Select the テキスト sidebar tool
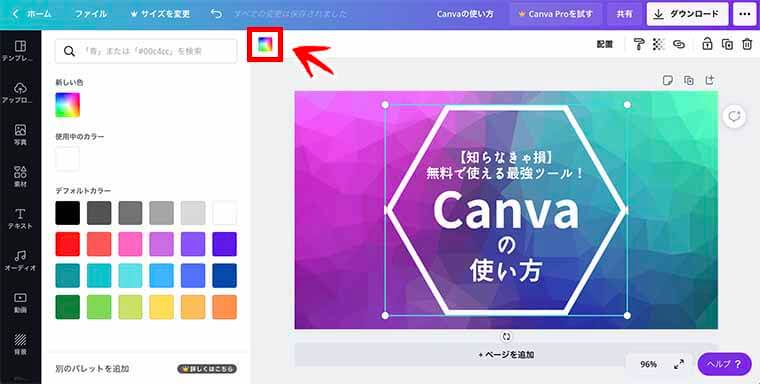The width and height of the screenshot is (760, 384). [x=20, y=219]
